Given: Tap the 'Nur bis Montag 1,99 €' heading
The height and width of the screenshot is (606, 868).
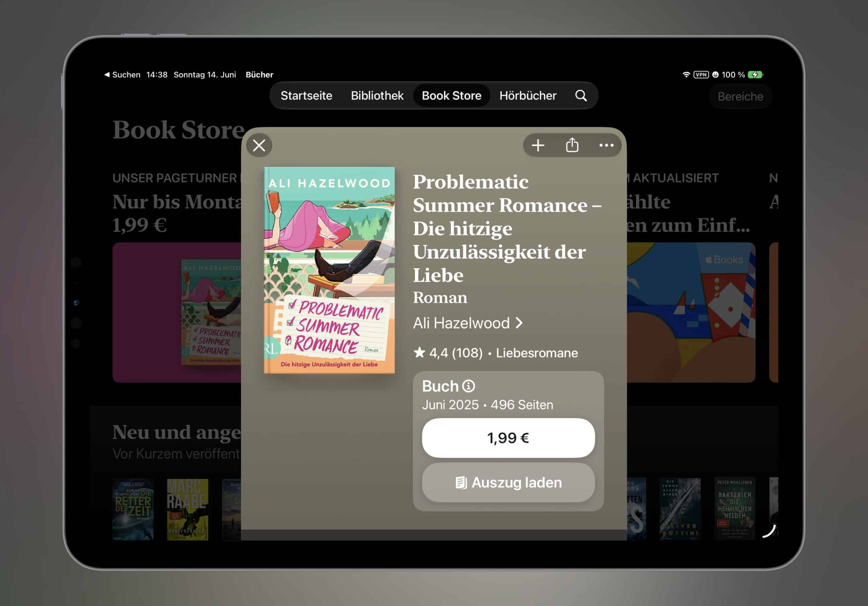Looking at the screenshot, I should (x=177, y=213).
